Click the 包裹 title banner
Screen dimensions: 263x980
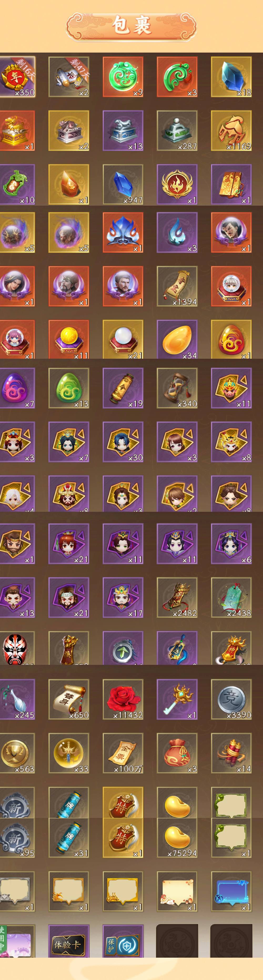pos(132,26)
